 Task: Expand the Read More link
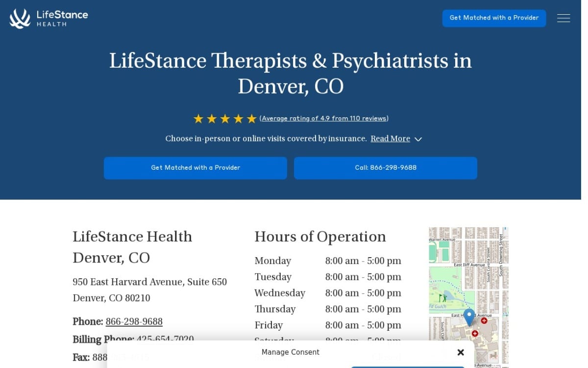[390, 139]
